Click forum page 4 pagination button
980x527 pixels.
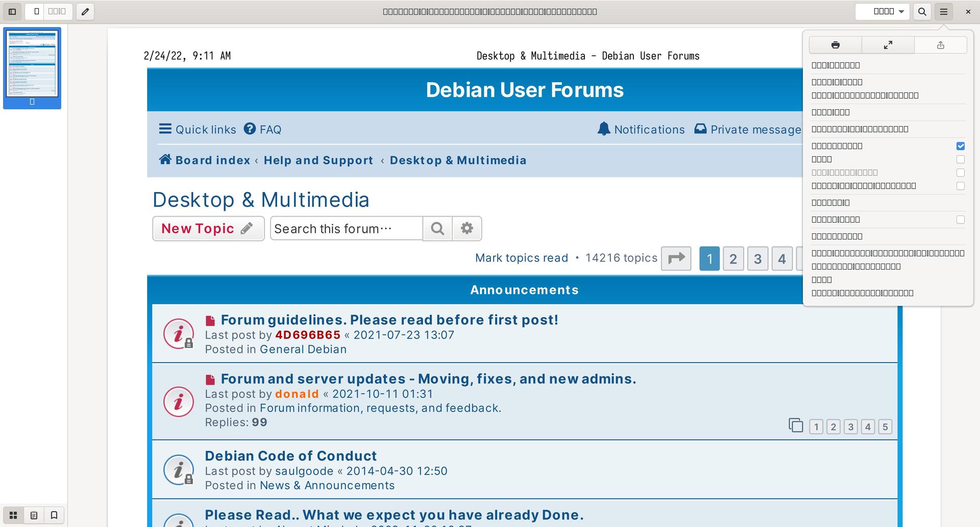[x=782, y=258]
